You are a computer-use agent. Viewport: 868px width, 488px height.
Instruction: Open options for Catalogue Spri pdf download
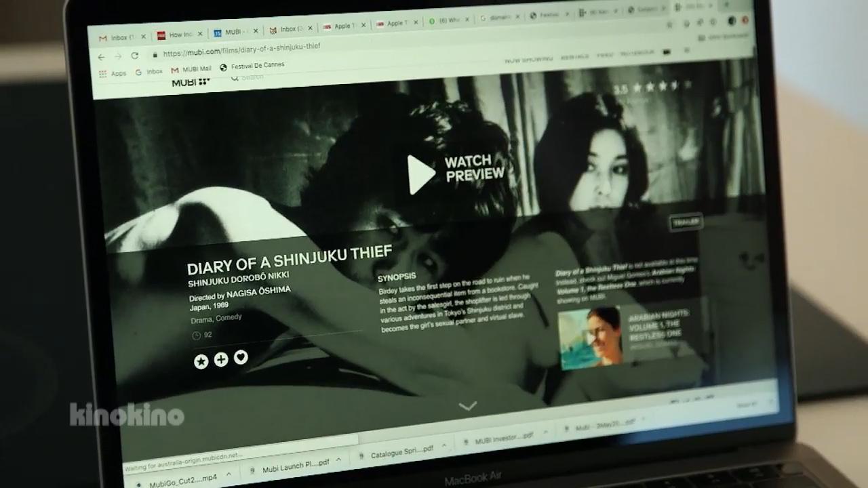coord(443,447)
